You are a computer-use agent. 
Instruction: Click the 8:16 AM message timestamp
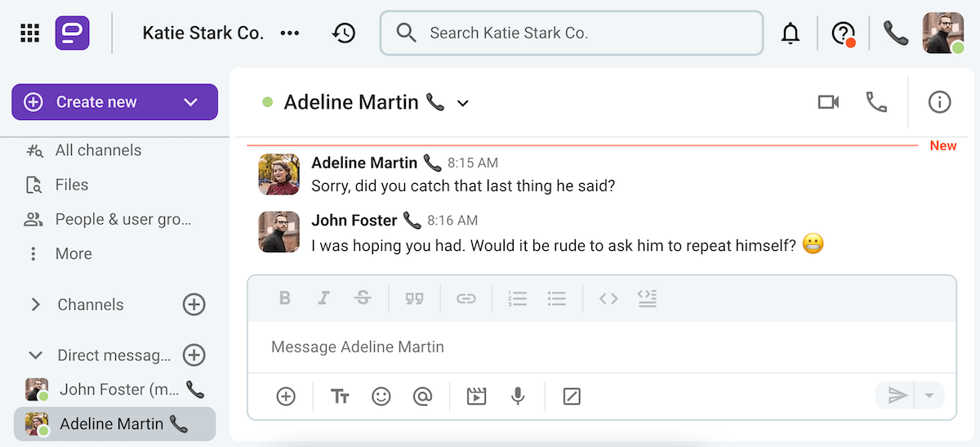(452, 221)
